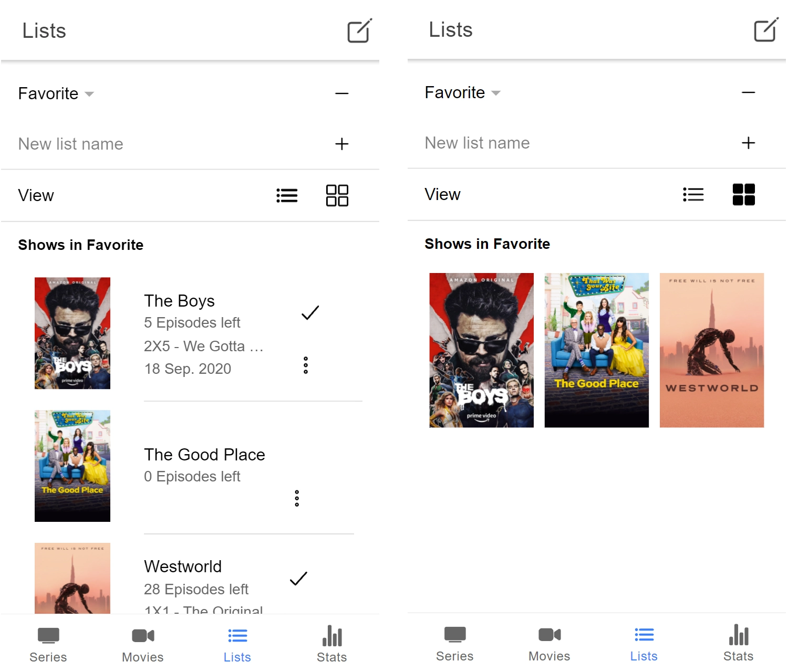This screenshot has height=672, width=788.
Task: Switch to list view in right panel
Action: [693, 195]
